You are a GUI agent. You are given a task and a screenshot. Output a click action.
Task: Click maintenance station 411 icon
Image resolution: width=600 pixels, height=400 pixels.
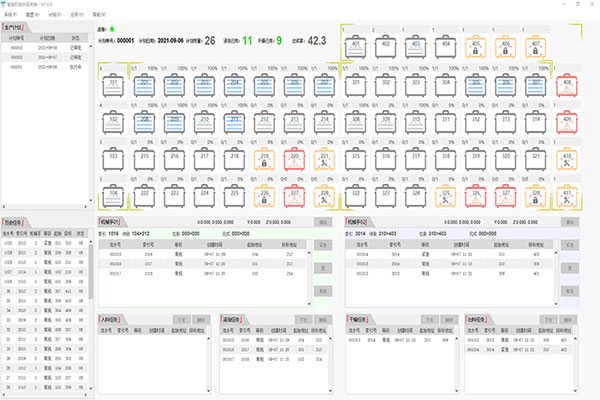coord(567,196)
